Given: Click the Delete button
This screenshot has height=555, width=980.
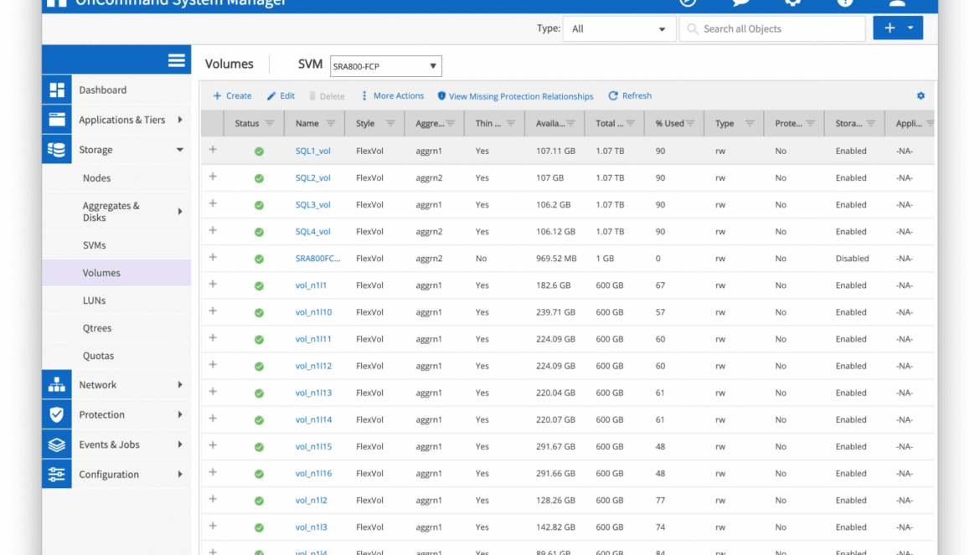Looking at the screenshot, I should 327,96.
